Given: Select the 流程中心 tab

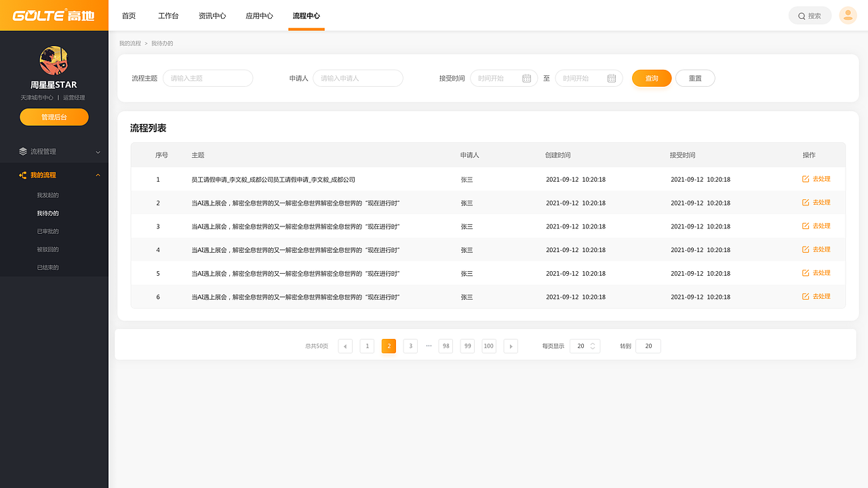Looking at the screenshot, I should tap(307, 16).
